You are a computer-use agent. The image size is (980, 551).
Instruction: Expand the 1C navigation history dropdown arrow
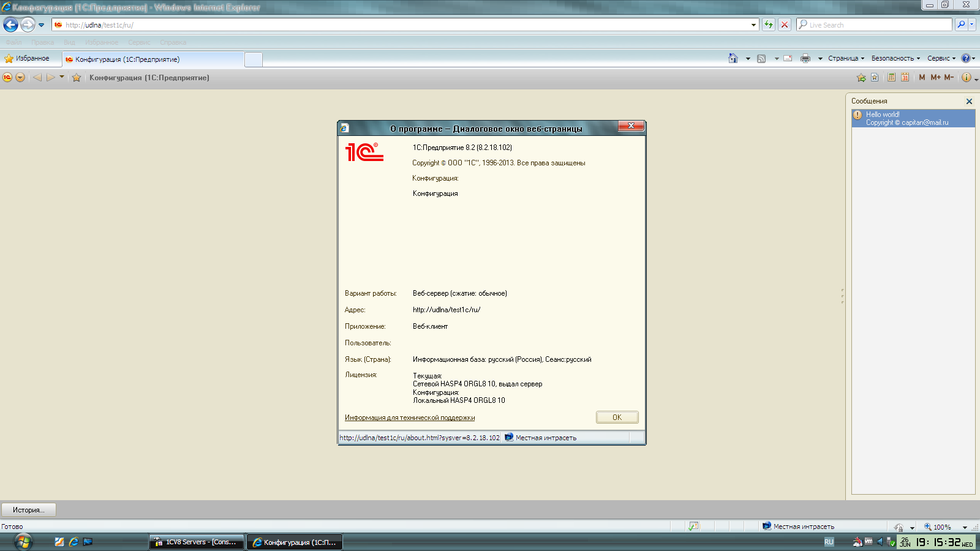pyautogui.click(x=61, y=77)
